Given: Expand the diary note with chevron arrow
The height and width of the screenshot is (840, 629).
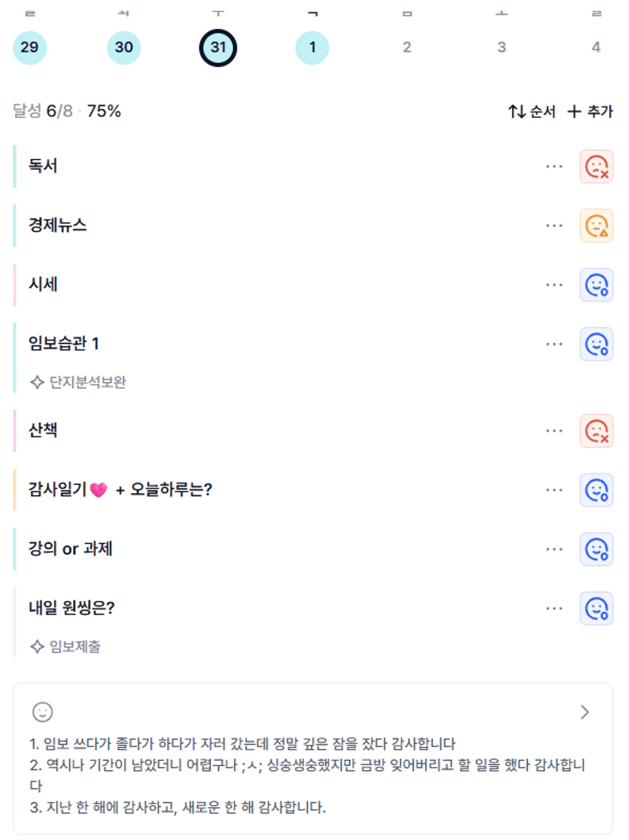Looking at the screenshot, I should pyautogui.click(x=584, y=712).
